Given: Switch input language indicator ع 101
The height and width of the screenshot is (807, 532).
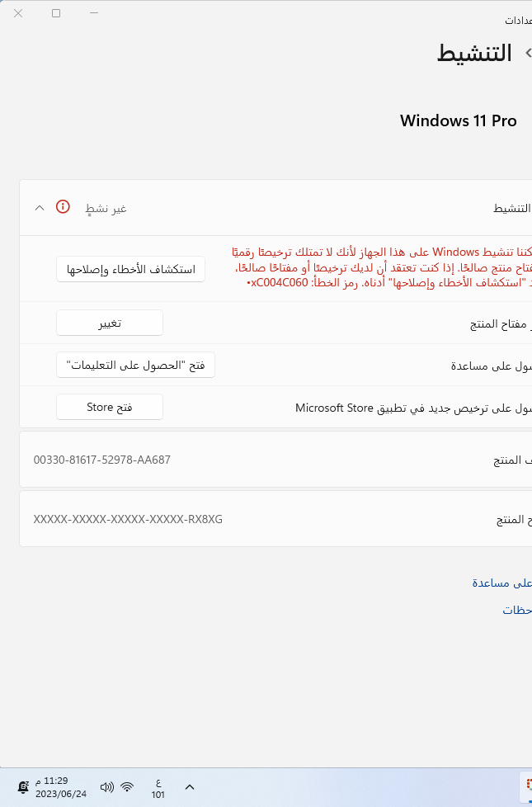Looking at the screenshot, I should [158, 788].
